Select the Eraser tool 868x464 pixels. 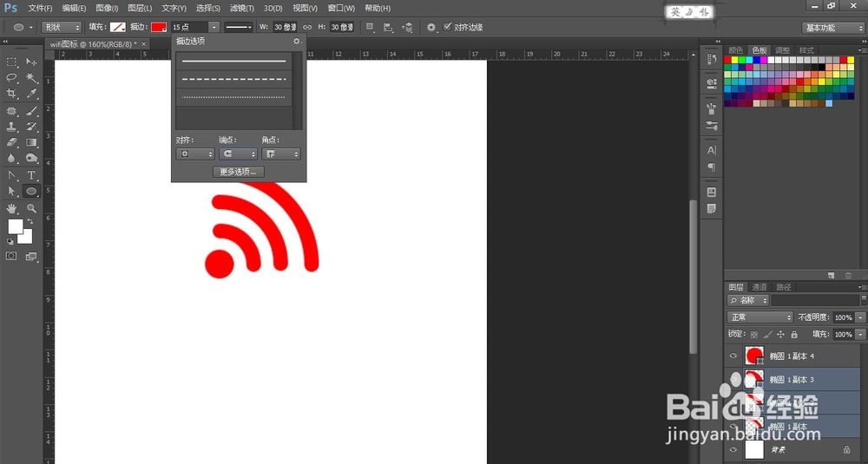(11, 143)
